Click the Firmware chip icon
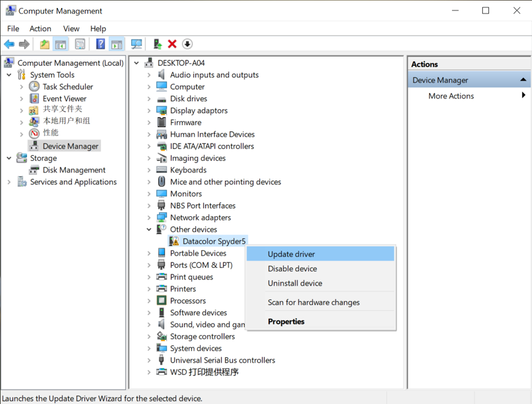Image resolution: width=532 pixels, height=404 pixels. click(161, 122)
